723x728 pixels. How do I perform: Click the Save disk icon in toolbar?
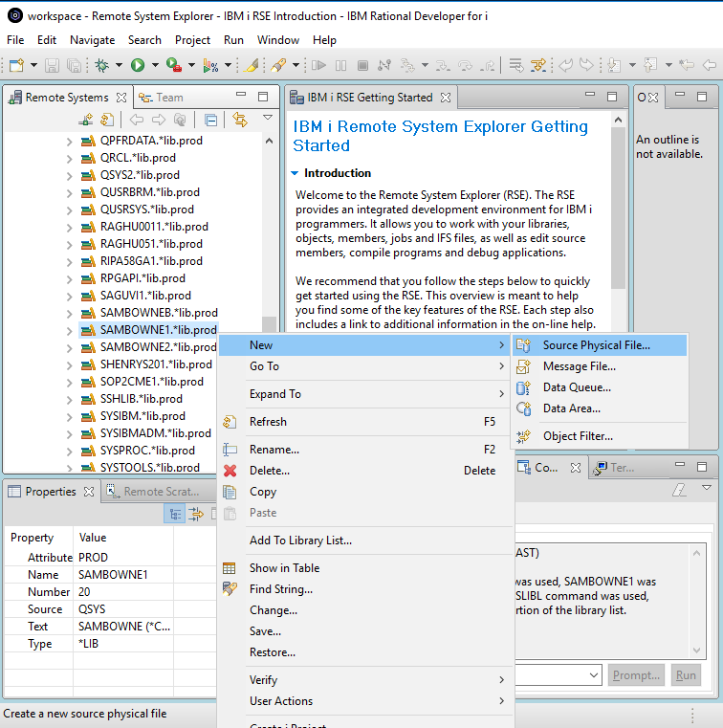coord(52,65)
